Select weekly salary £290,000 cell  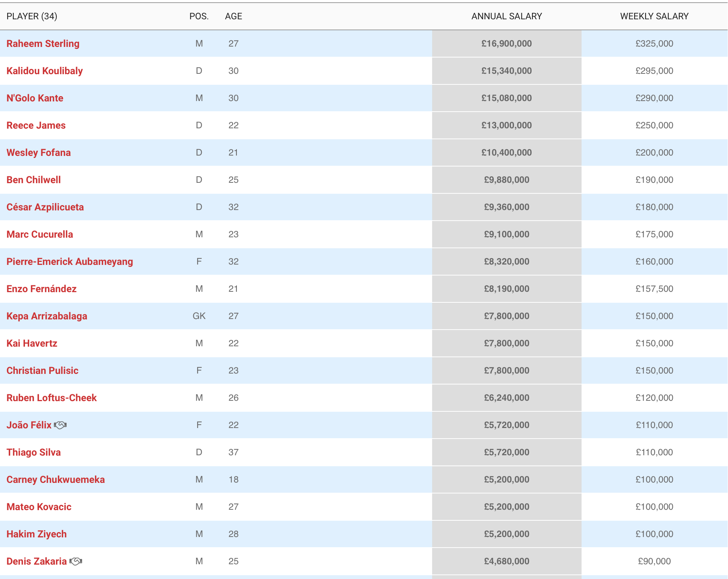click(x=654, y=98)
